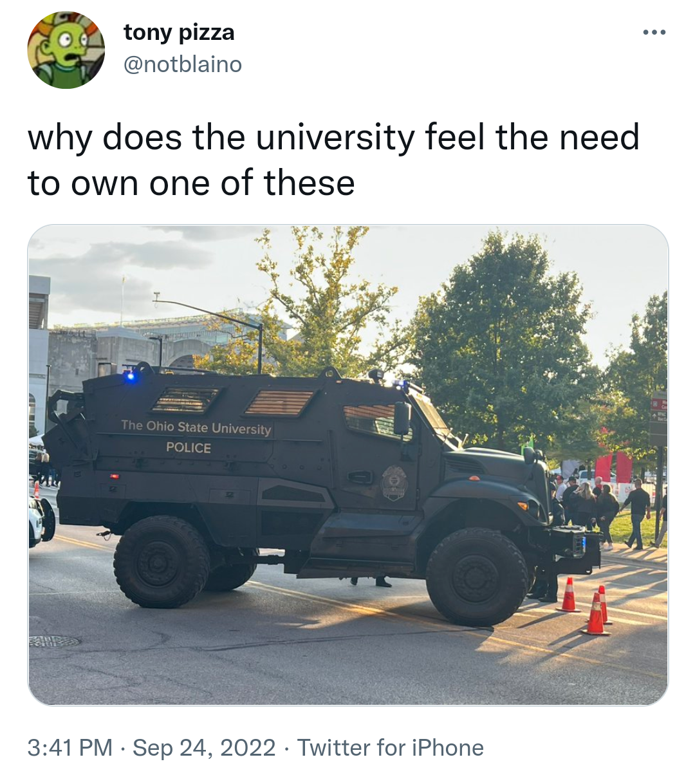Image resolution: width=695 pixels, height=784 pixels.
Task: Open the attached armored vehicle photo
Action: [348, 465]
